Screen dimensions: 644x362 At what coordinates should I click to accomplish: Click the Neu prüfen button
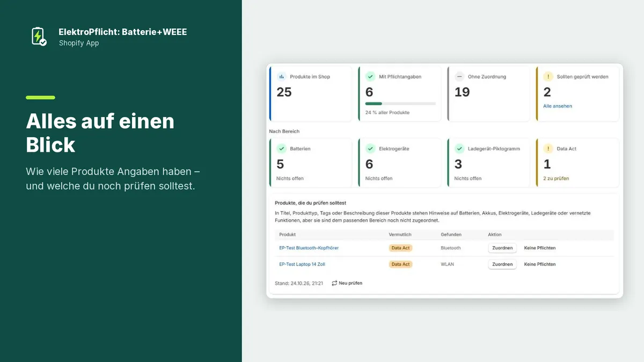point(347,283)
